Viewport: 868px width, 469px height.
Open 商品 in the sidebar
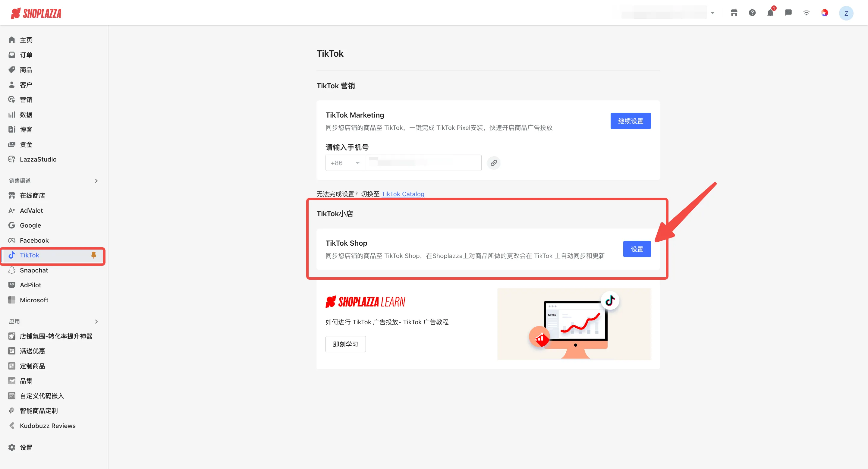[x=26, y=70]
